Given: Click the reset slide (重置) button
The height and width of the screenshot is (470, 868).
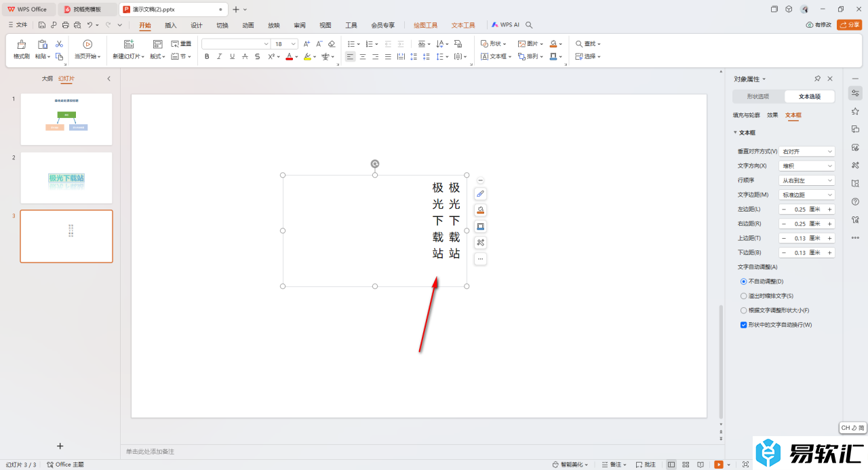Looking at the screenshot, I should point(181,43).
